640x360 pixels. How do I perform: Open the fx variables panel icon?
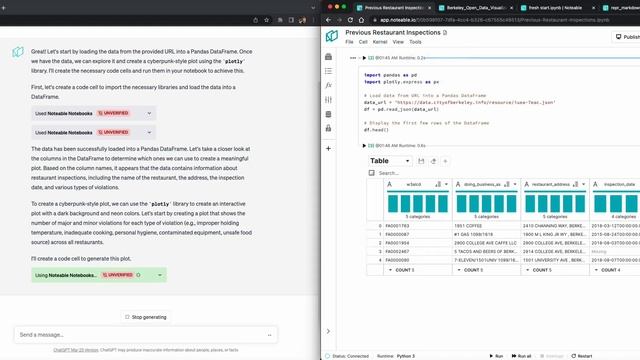329,85
